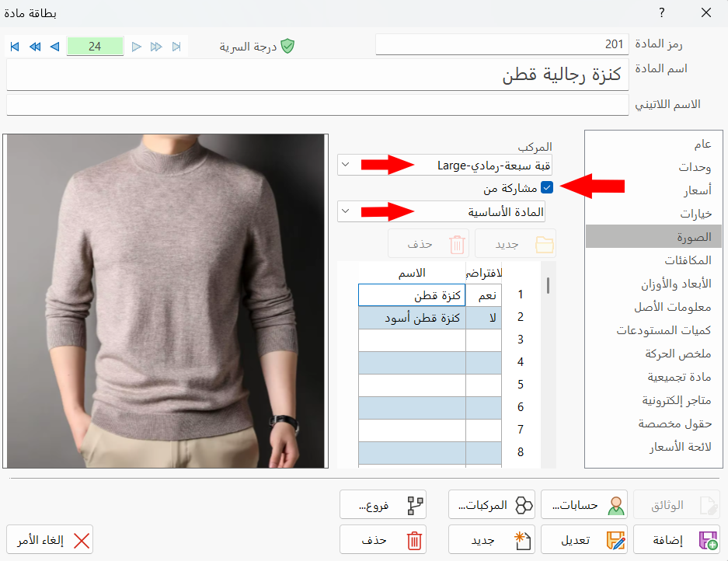Screen dimensions: 728x561
Task: Click the bottom جديد new record button
Action: click(492, 540)
